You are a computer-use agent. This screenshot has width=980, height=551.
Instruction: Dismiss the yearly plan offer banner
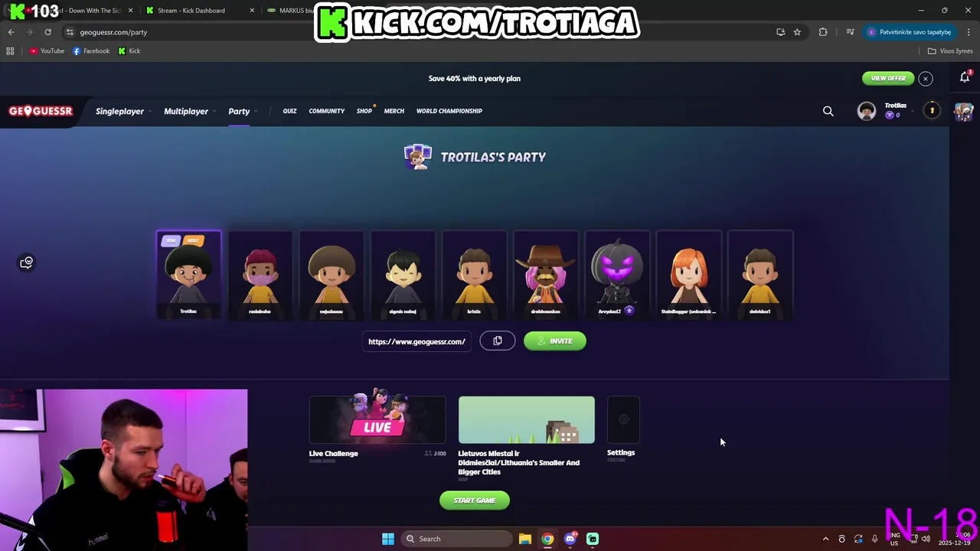click(925, 78)
